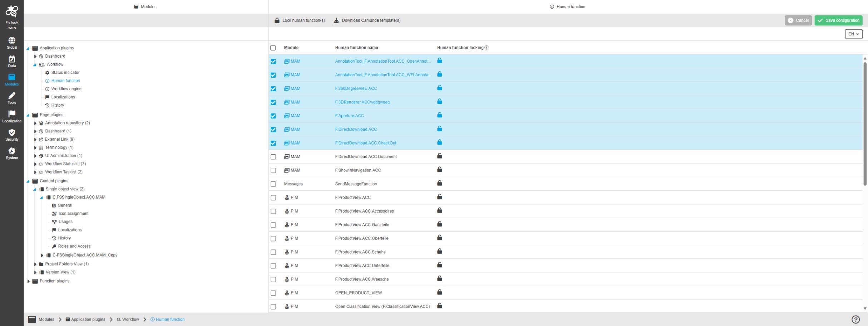Image resolution: width=868 pixels, height=326 pixels.
Task: Open the Security shield section
Action: pos(12,135)
